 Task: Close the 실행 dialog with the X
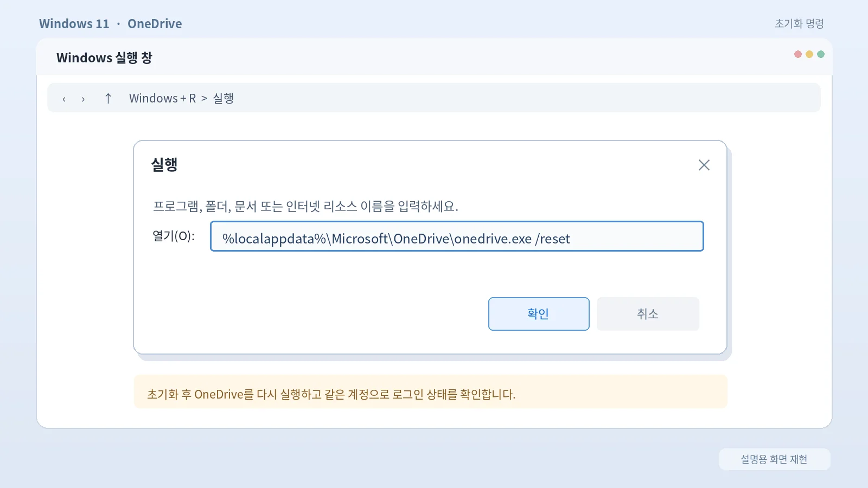[x=704, y=165]
